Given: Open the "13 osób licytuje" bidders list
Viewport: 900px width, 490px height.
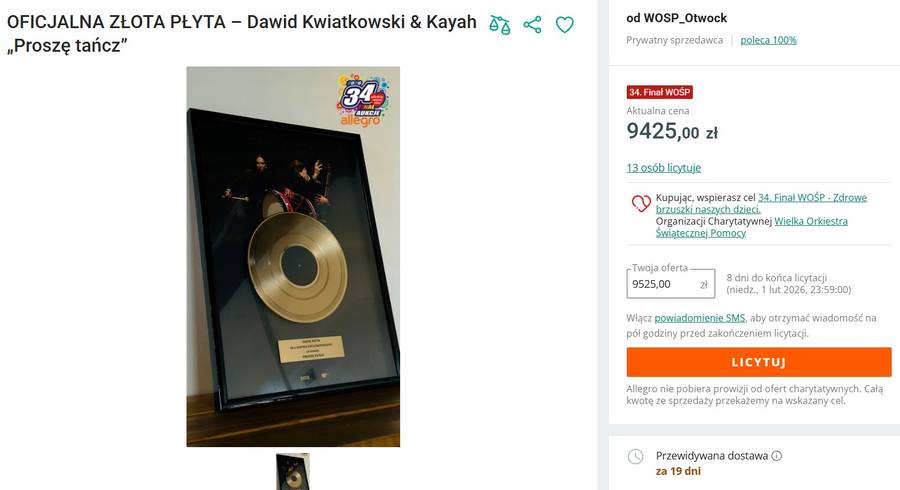Looking at the screenshot, I should 663,167.
